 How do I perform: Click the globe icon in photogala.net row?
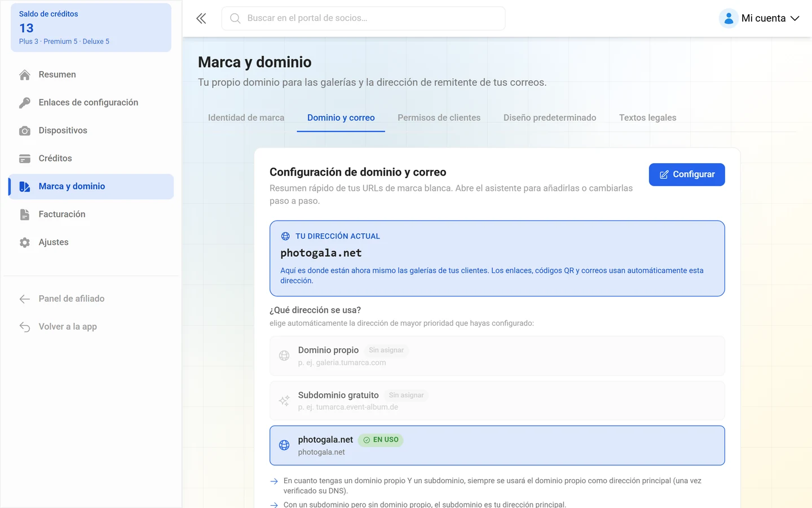284,445
